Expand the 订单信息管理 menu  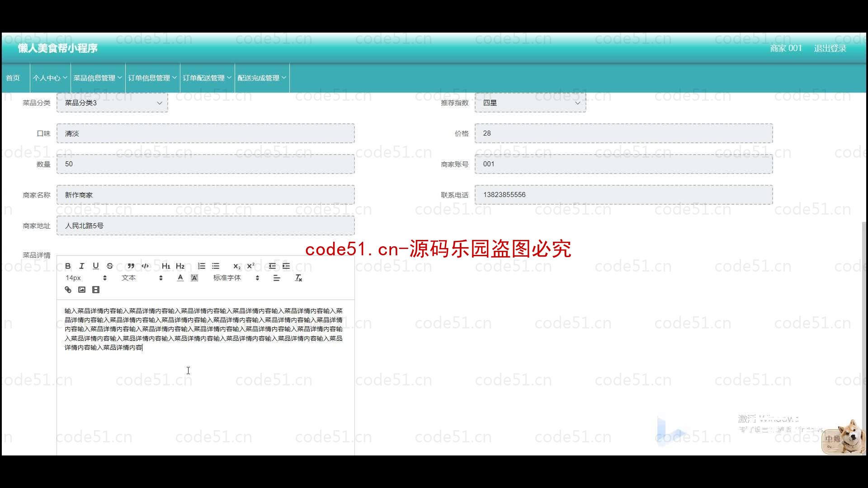152,78
